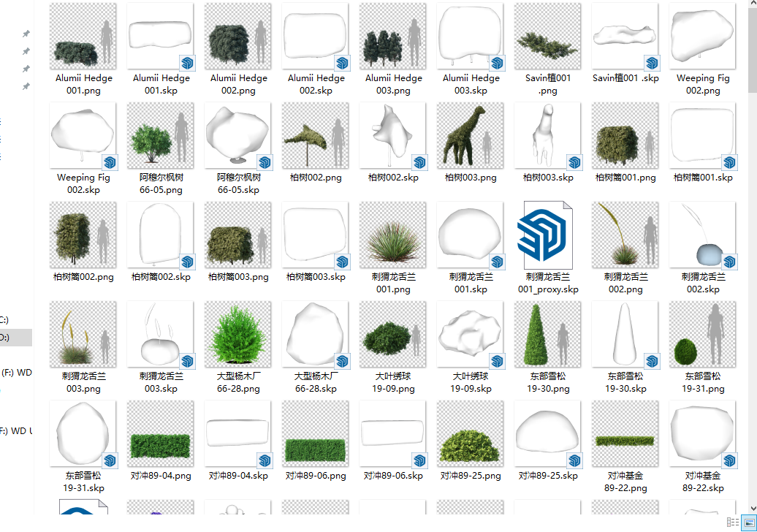Click the file name 刺猬龙舌兰 001.skp

point(471,283)
